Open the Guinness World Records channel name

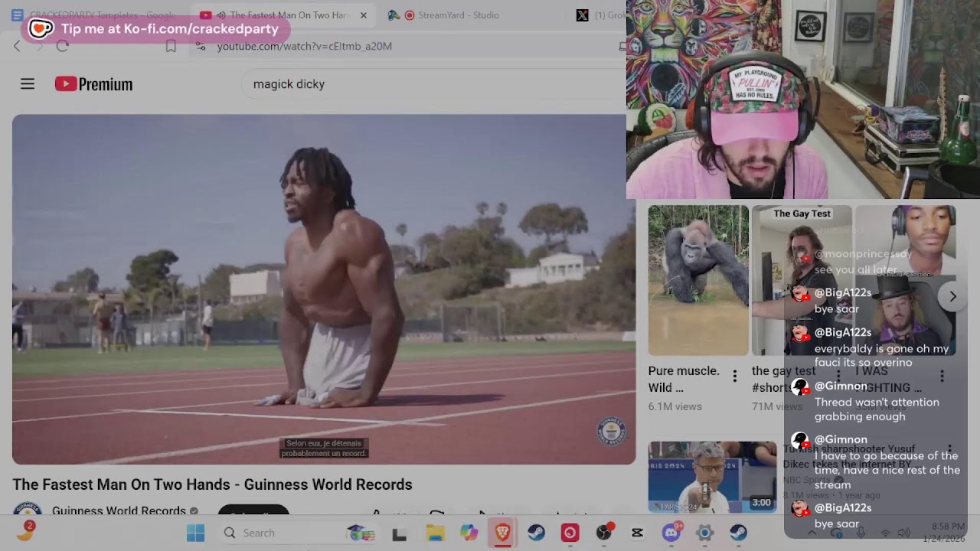click(119, 510)
